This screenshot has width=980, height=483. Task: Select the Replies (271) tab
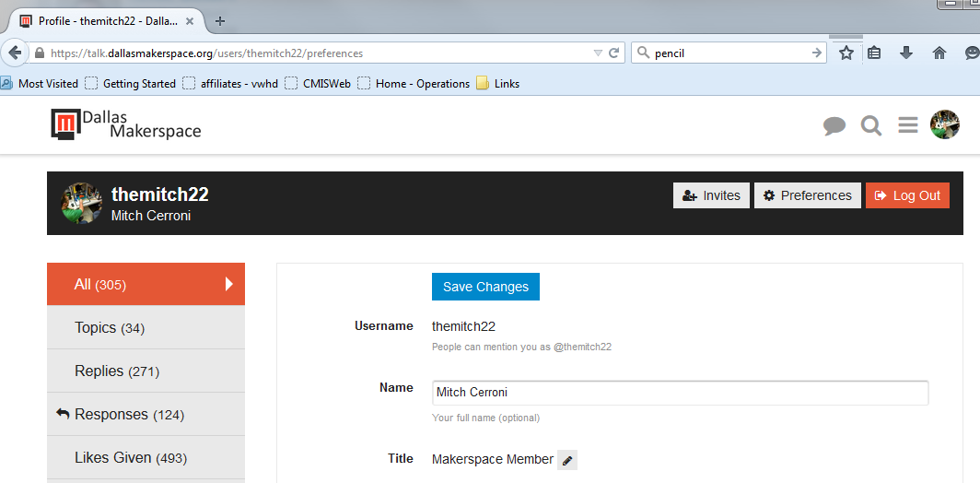146,371
